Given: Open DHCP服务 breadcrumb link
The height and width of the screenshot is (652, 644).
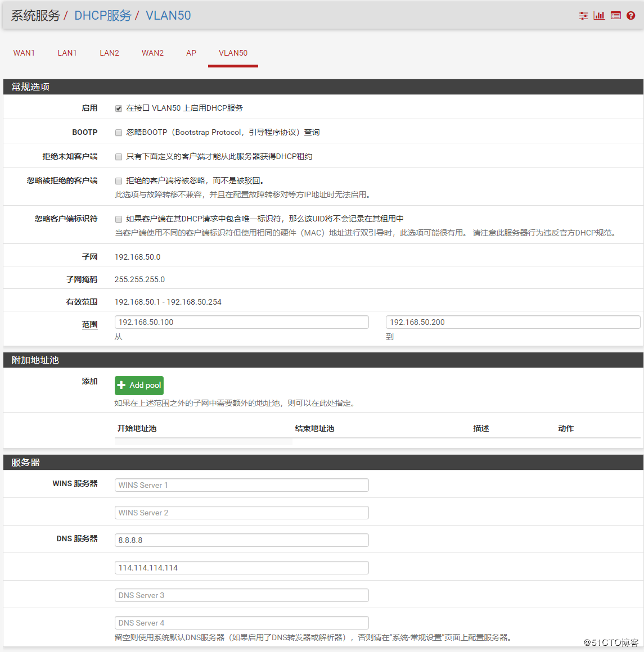Looking at the screenshot, I should (103, 15).
